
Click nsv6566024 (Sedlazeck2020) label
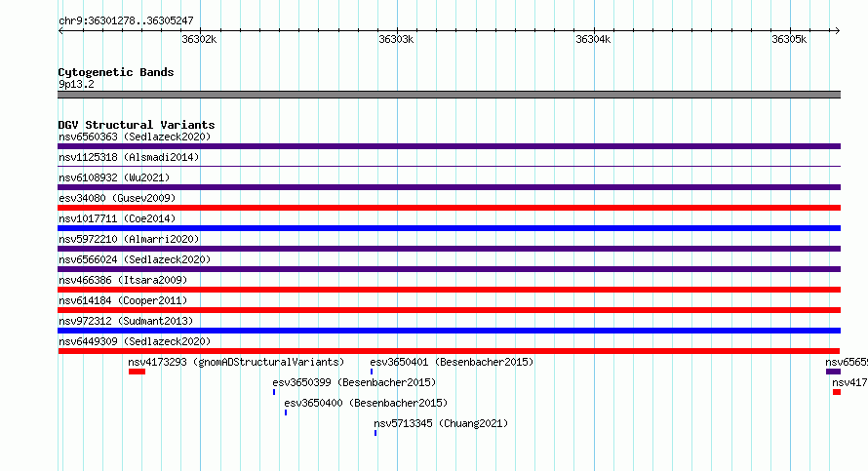135,259
